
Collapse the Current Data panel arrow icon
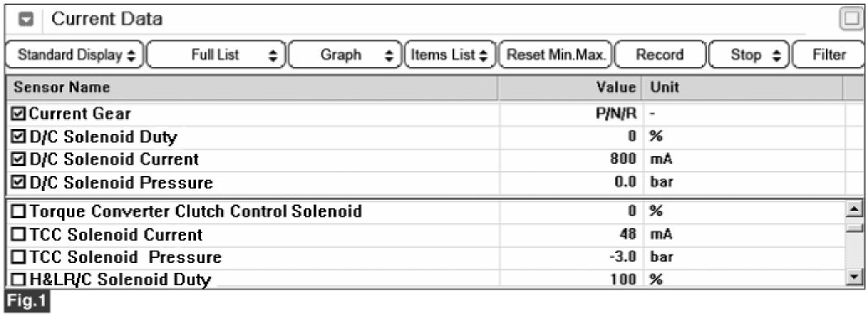(26, 19)
